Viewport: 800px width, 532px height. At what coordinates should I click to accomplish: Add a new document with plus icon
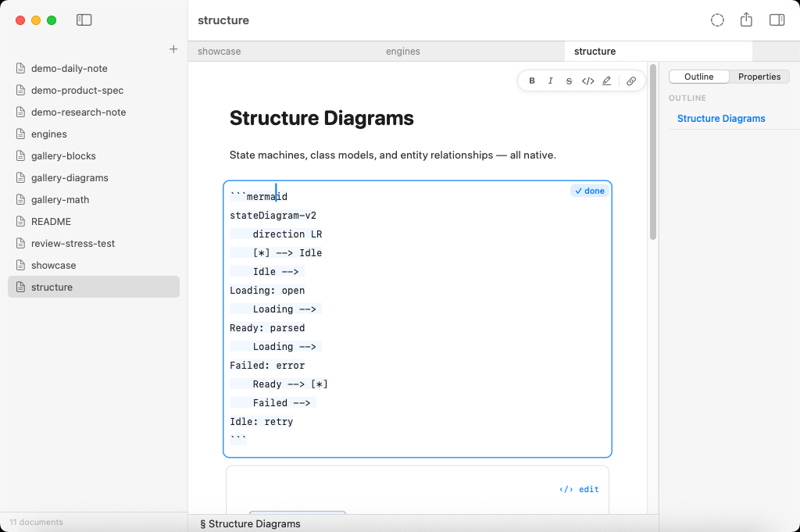pos(173,49)
